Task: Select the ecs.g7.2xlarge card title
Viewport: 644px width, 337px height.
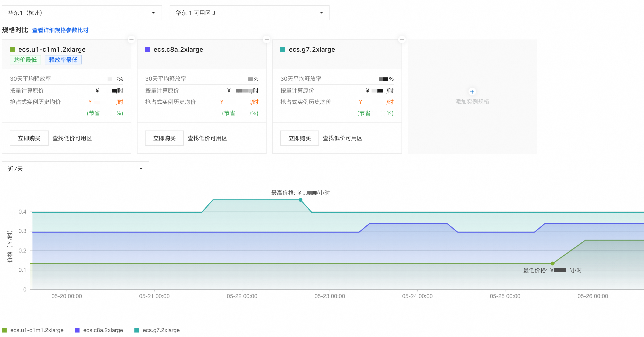Action: coord(312,49)
